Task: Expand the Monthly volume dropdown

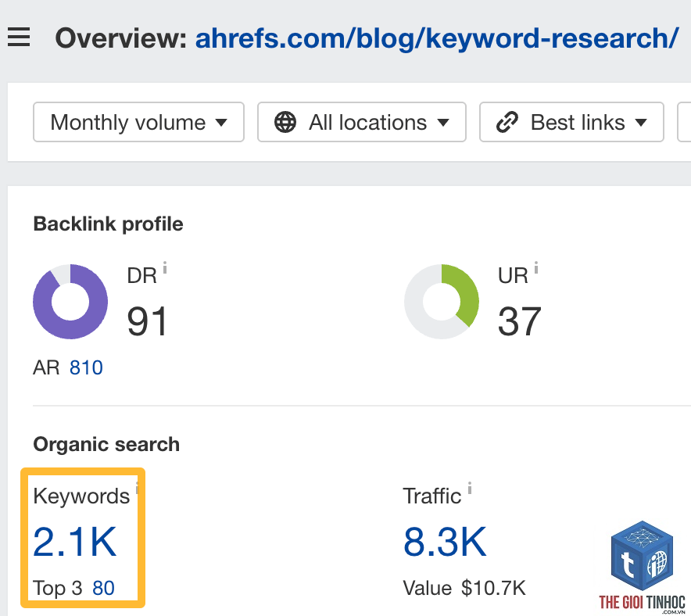Action: [139, 122]
